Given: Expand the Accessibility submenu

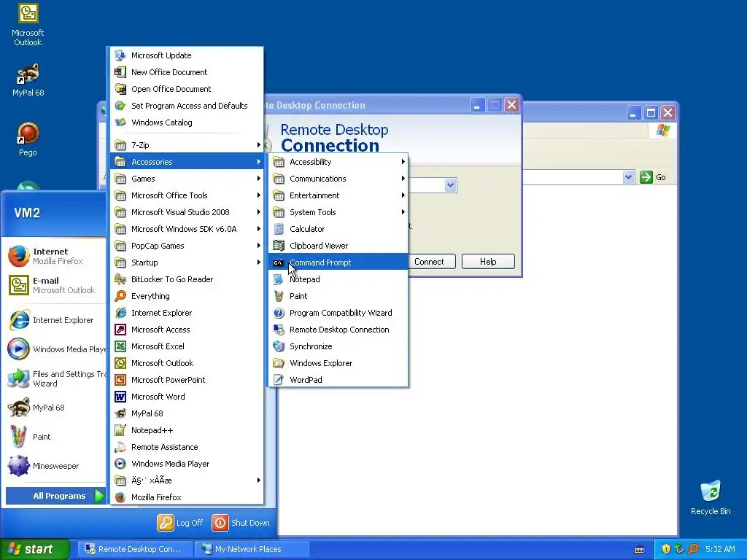Looking at the screenshot, I should [x=338, y=162].
